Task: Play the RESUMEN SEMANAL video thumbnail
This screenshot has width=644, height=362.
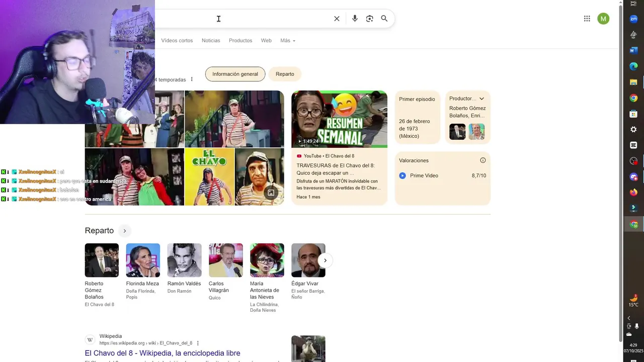Action: pos(339,119)
